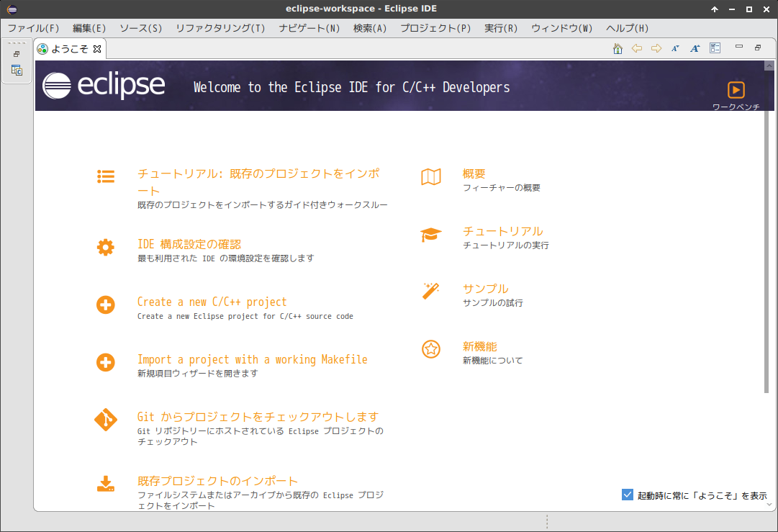Click the scrollbar down arrow of Welcome page
778x532 pixels.
769,504
